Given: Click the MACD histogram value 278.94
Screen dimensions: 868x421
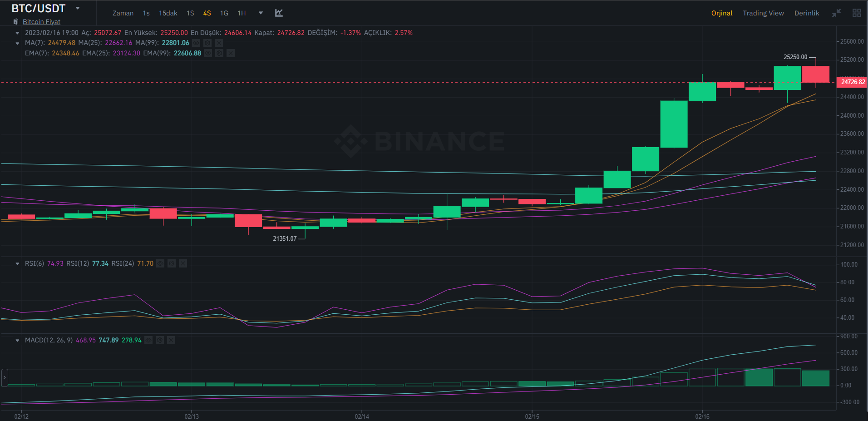Looking at the screenshot, I should click(132, 340).
